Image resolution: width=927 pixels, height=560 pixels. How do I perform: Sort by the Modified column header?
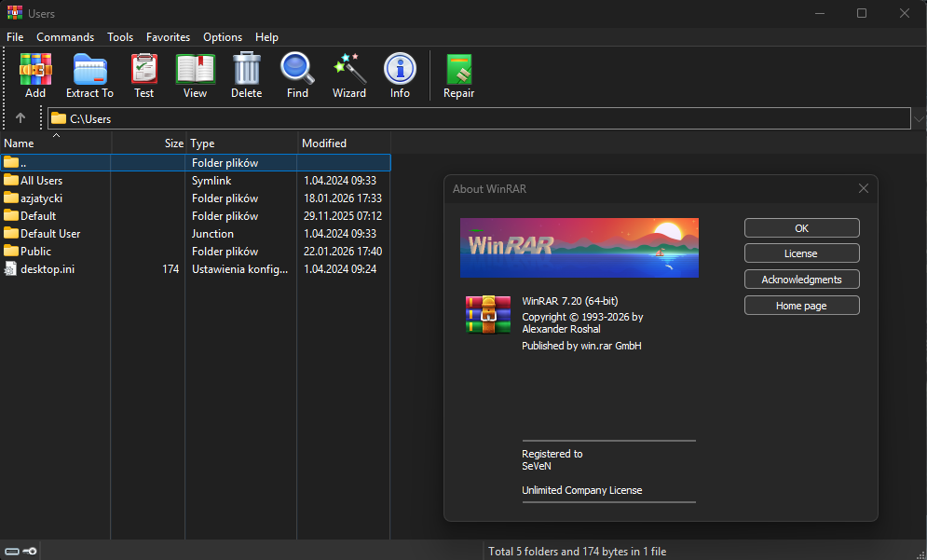point(344,143)
